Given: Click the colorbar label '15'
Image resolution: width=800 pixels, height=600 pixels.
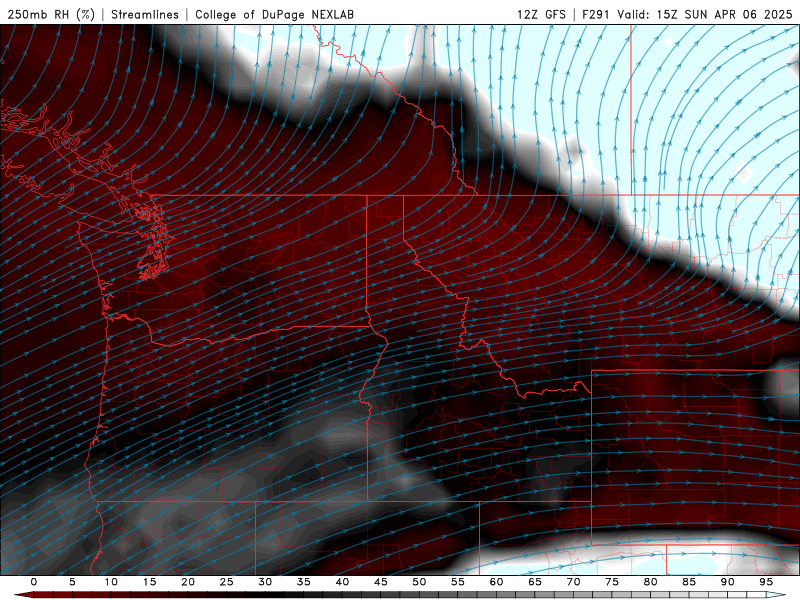Looking at the screenshot, I should point(149,582).
